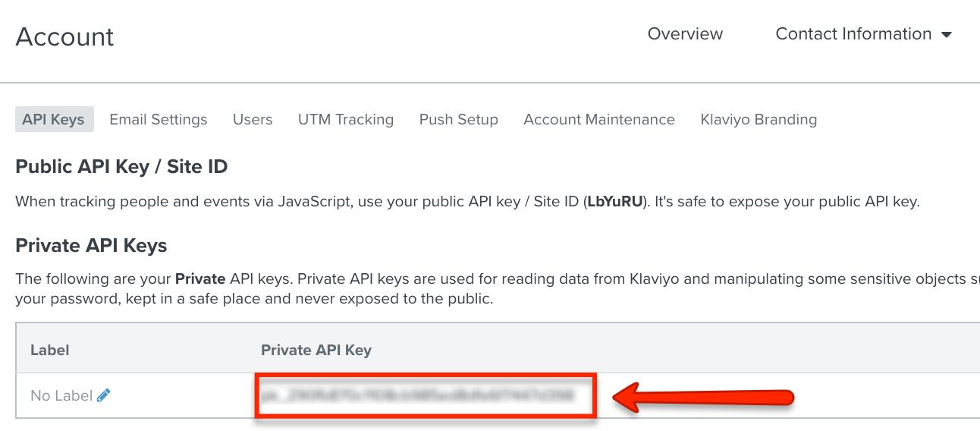Open the Push Setup tab
Viewport: 980px width, 431px height.
coord(459,119)
